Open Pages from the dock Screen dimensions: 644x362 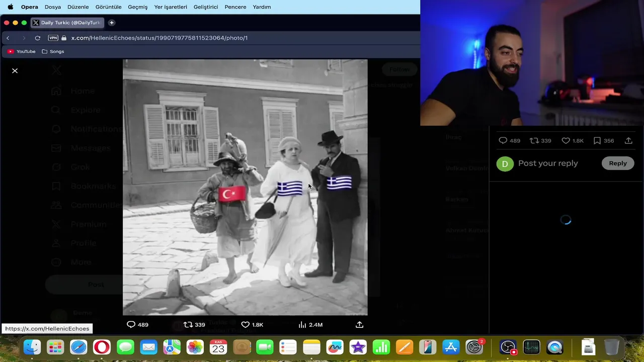pyautogui.click(x=405, y=347)
